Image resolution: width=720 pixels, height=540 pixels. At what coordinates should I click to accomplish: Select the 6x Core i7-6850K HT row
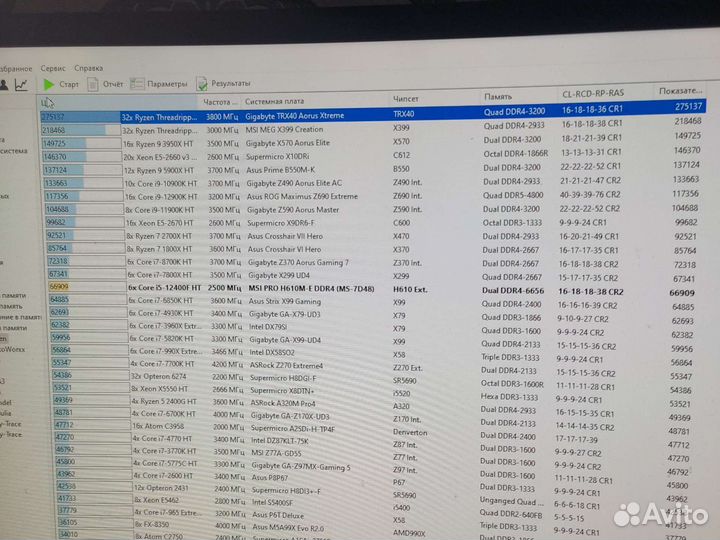[x=373, y=302]
